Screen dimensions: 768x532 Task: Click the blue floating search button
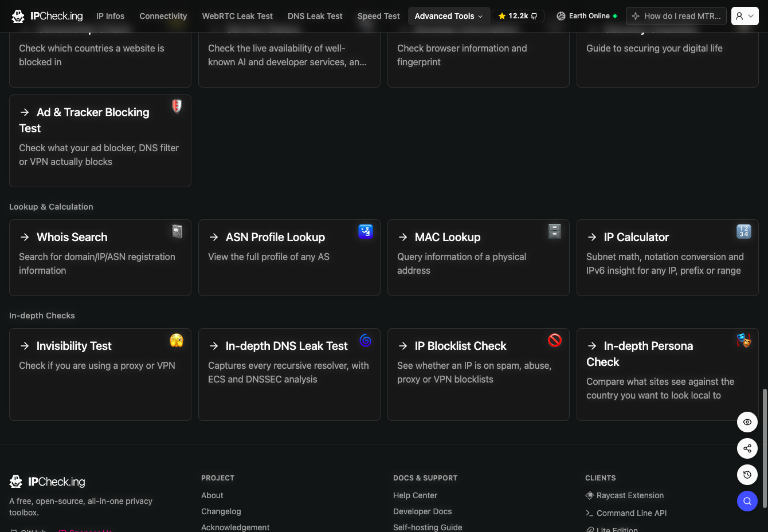747,501
